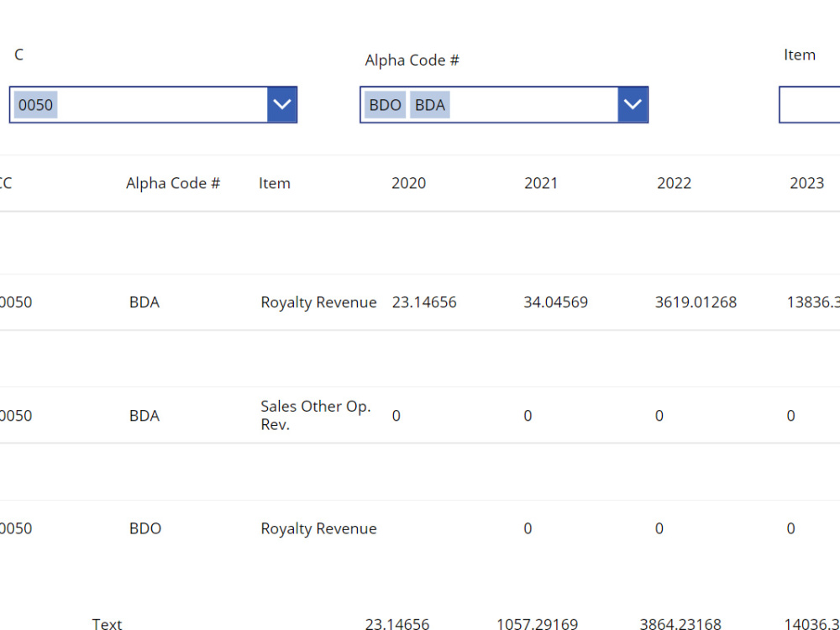840x630 pixels.
Task: Click BDA in the Sales Other Op. row
Action: [144, 416]
